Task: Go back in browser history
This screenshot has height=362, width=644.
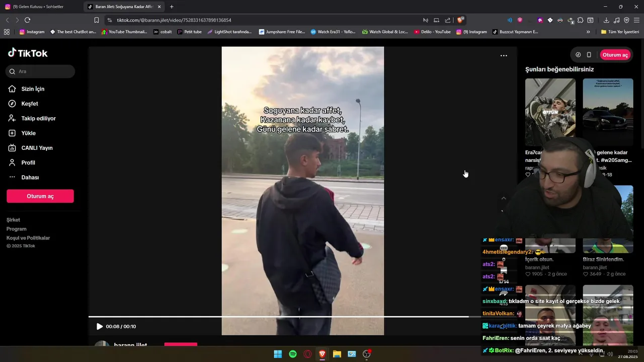Action: tap(7, 20)
